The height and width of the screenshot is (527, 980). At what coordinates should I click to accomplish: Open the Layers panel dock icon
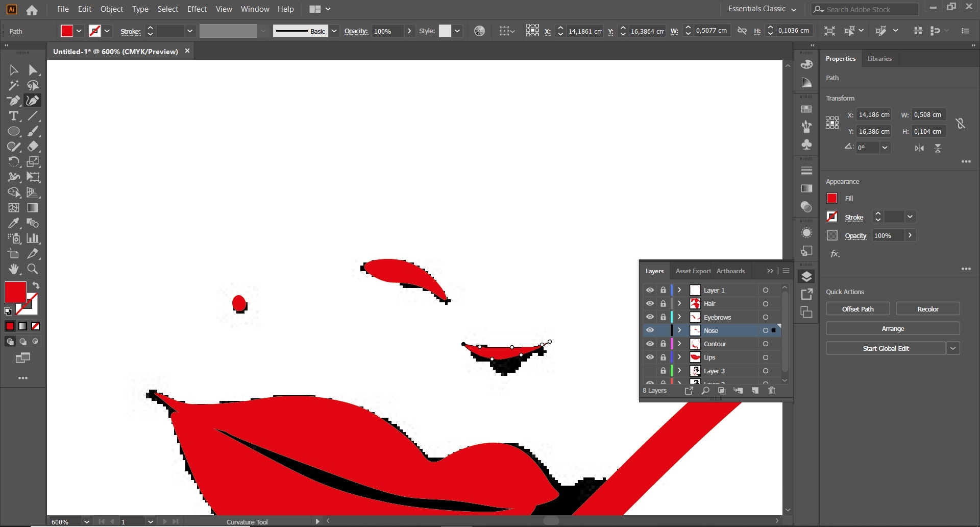[806, 277]
